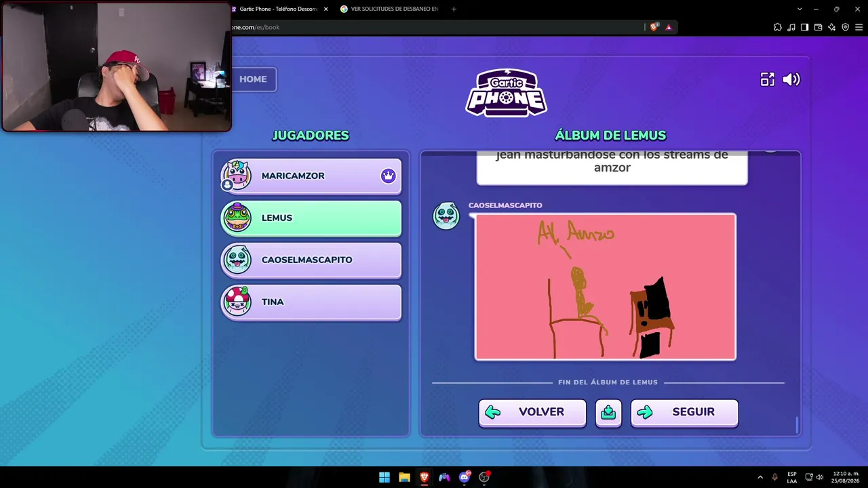The width and height of the screenshot is (868, 488).
Task: Toggle the browser sidebar panel
Action: coord(805,27)
